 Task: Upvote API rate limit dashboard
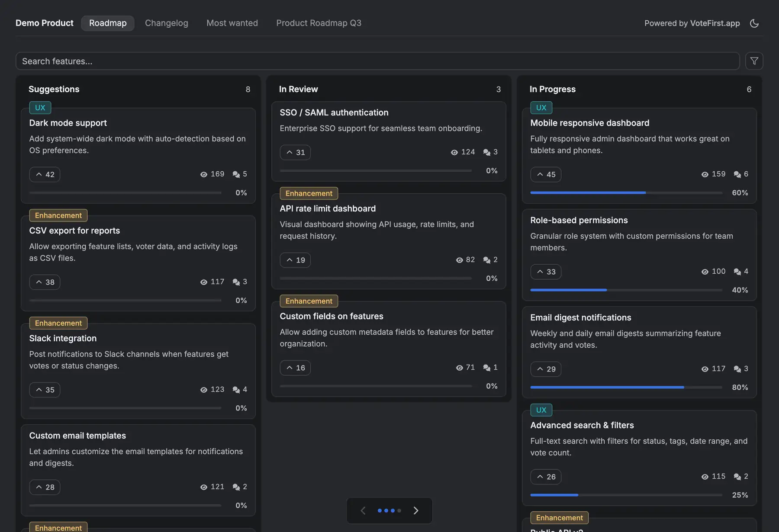[x=295, y=260]
